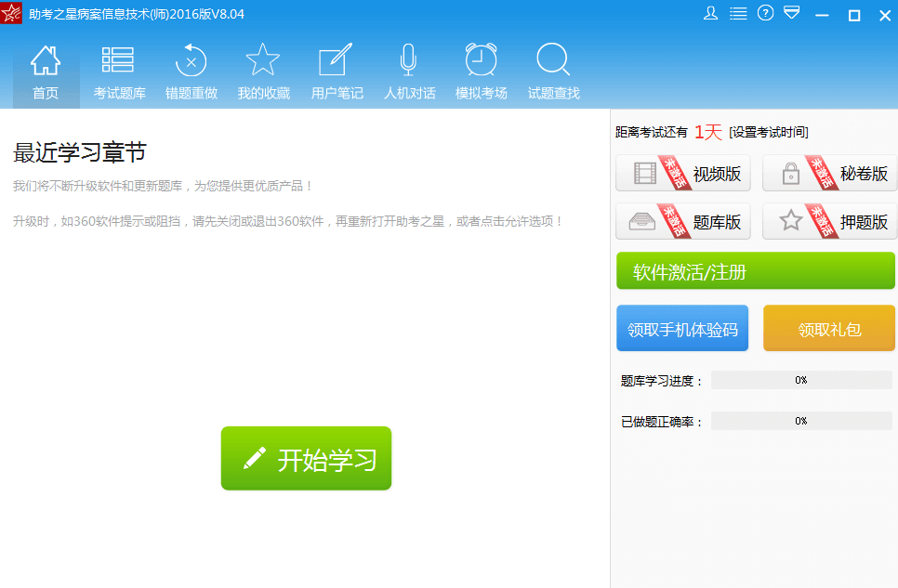Open help question mark icon
The height and width of the screenshot is (588, 898).
[x=765, y=13]
